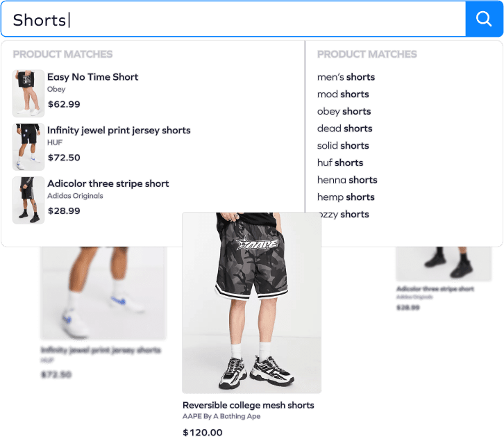Open Infinity jewel print jersey shorts thumbnail

pyautogui.click(x=28, y=147)
